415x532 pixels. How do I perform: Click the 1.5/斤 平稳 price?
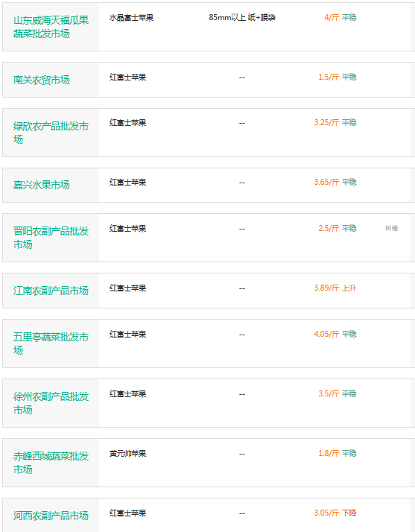(x=338, y=77)
